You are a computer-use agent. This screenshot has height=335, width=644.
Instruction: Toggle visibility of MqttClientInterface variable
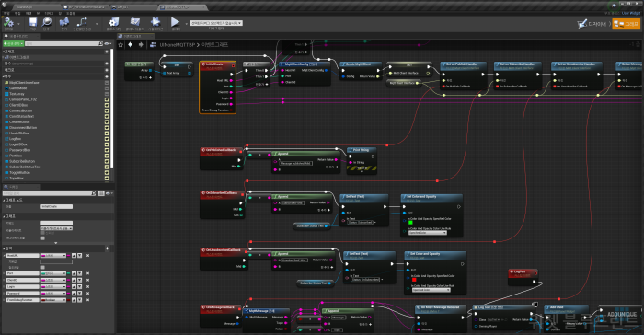[x=107, y=82]
